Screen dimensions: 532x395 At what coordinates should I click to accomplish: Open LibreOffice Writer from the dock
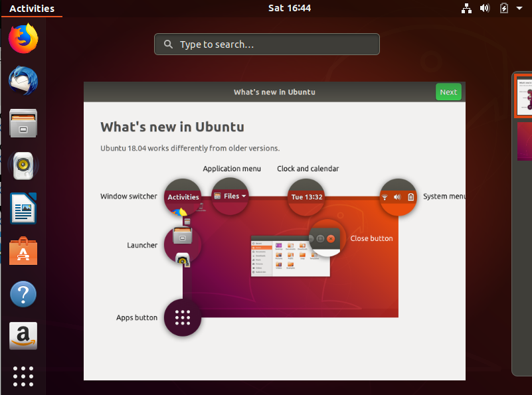pyautogui.click(x=23, y=208)
